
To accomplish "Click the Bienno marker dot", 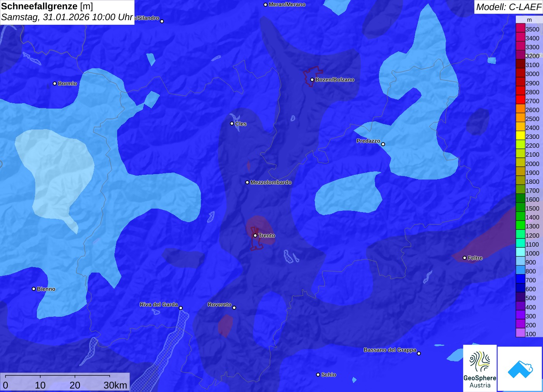I will tap(34, 289).
